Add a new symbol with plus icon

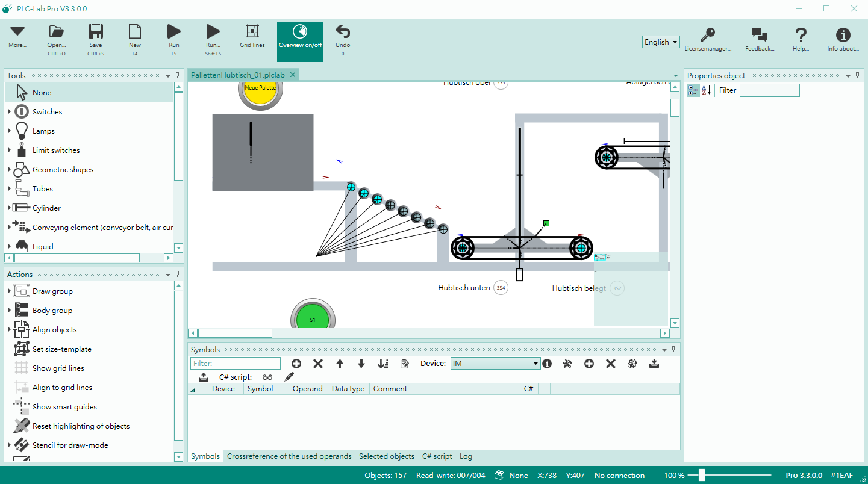296,364
